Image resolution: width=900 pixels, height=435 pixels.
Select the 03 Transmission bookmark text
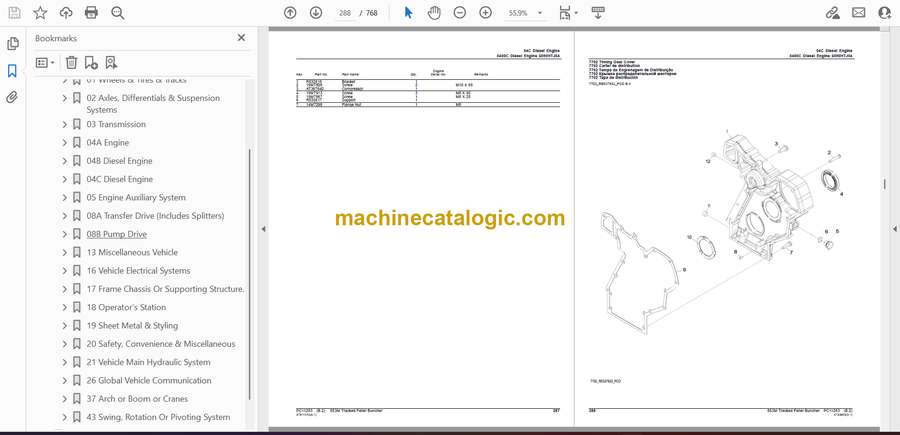point(116,124)
